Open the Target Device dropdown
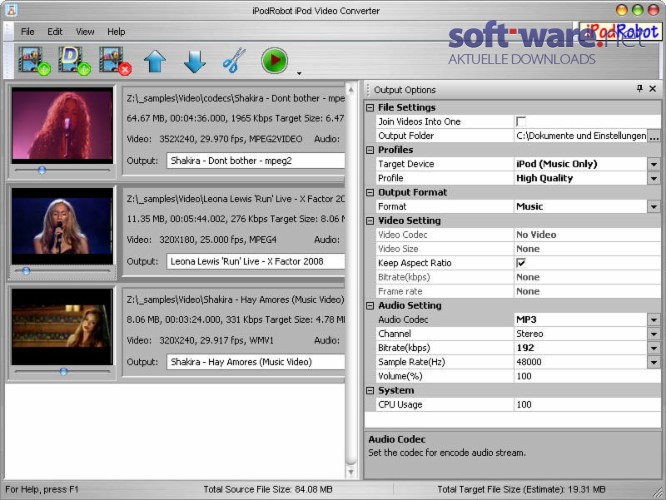The width and height of the screenshot is (666, 500). [654, 164]
